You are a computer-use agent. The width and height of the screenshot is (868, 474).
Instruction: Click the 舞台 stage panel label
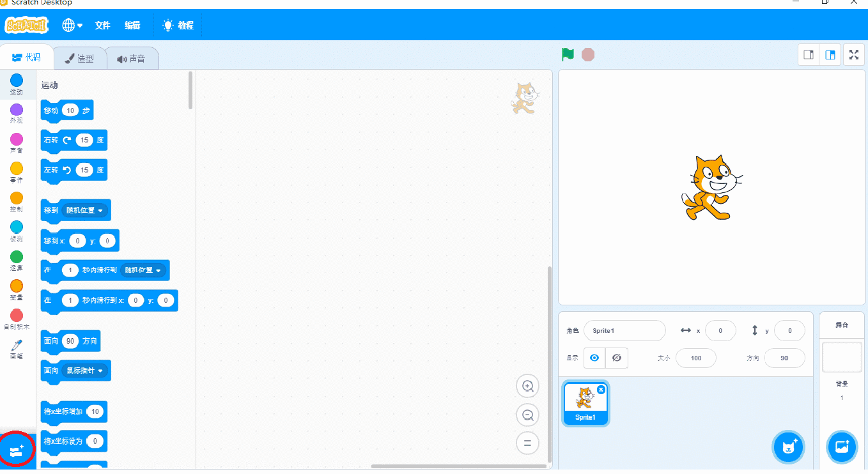[x=842, y=325]
